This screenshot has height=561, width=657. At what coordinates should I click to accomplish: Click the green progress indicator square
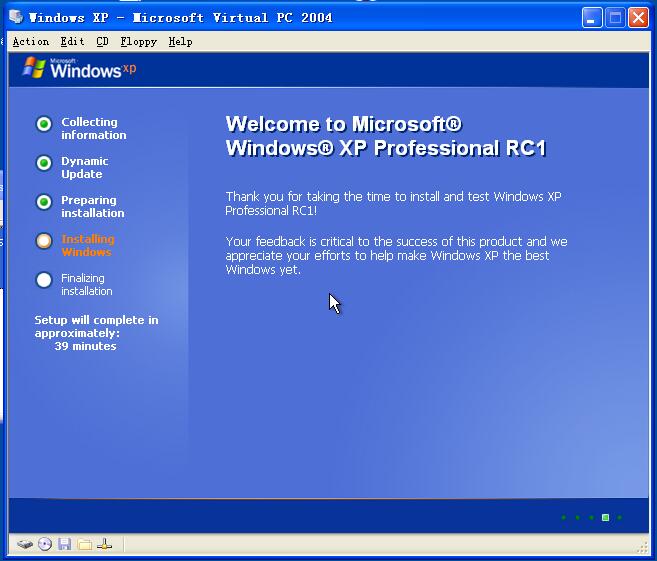(x=605, y=517)
